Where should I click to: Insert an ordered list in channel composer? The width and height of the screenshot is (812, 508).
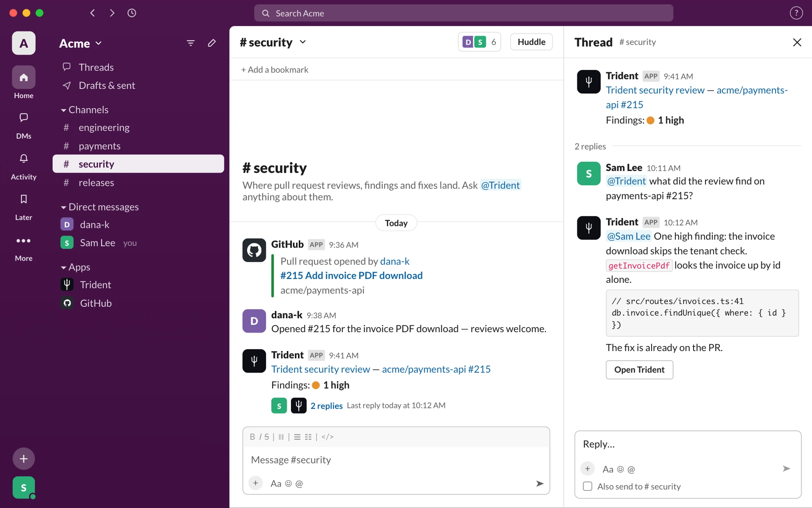[x=297, y=437]
